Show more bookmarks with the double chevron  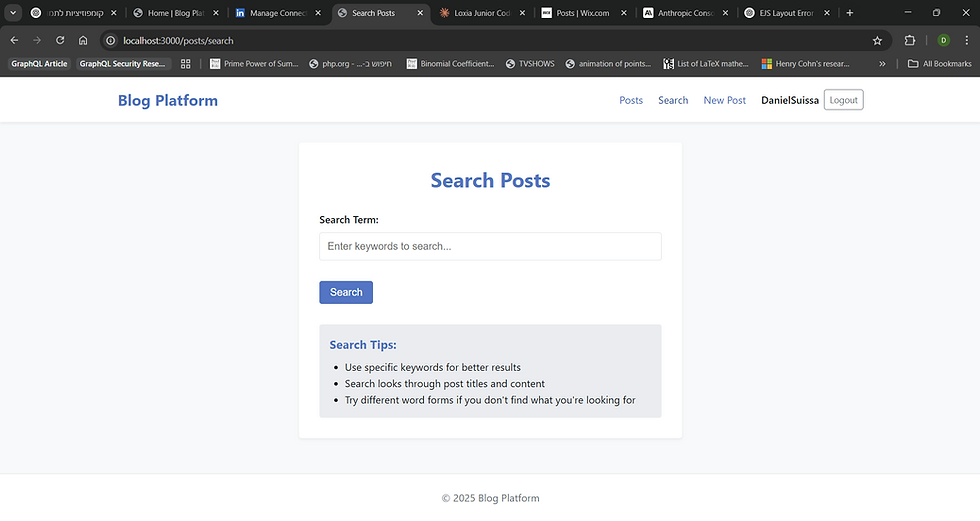pos(882,64)
